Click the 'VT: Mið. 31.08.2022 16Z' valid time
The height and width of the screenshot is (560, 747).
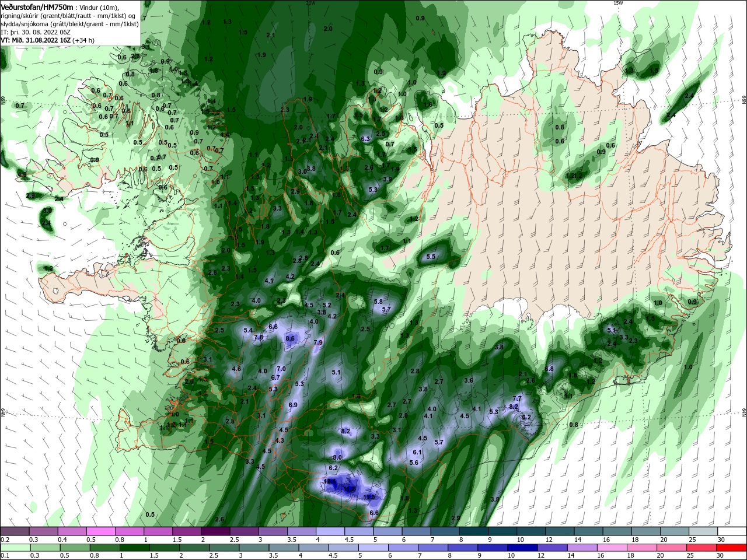point(36,40)
